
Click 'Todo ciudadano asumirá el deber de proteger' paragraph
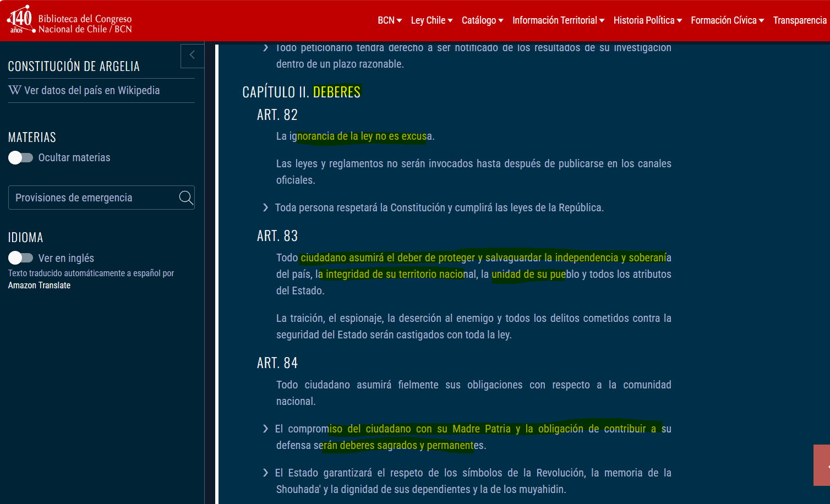474,274
